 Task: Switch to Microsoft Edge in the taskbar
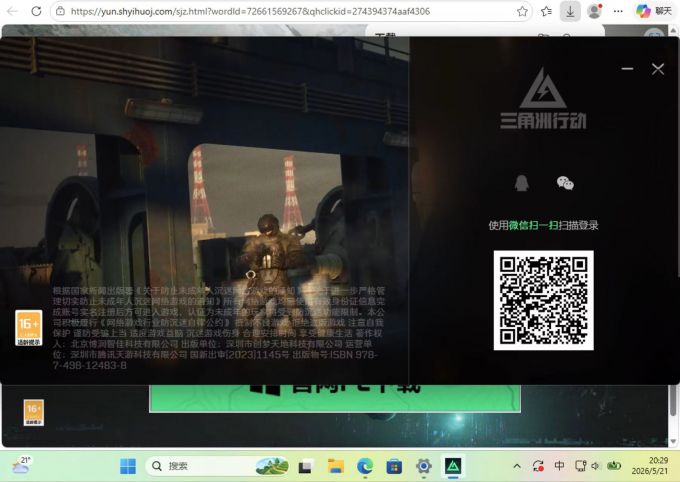coord(365,466)
